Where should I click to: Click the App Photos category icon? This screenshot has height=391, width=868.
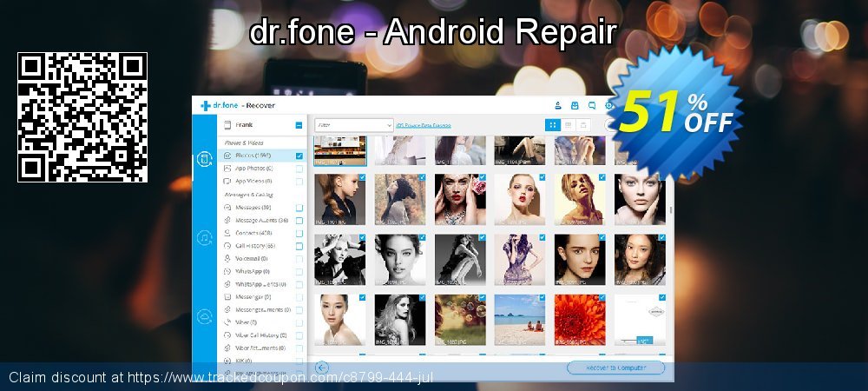pyautogui.click(x=227, y=169)
